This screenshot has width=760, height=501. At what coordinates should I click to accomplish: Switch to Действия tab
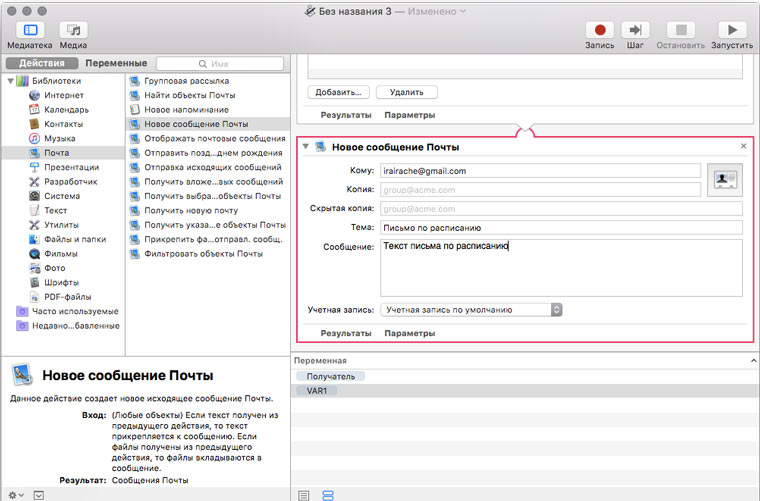pyautogui.click(x=42, y=63)
